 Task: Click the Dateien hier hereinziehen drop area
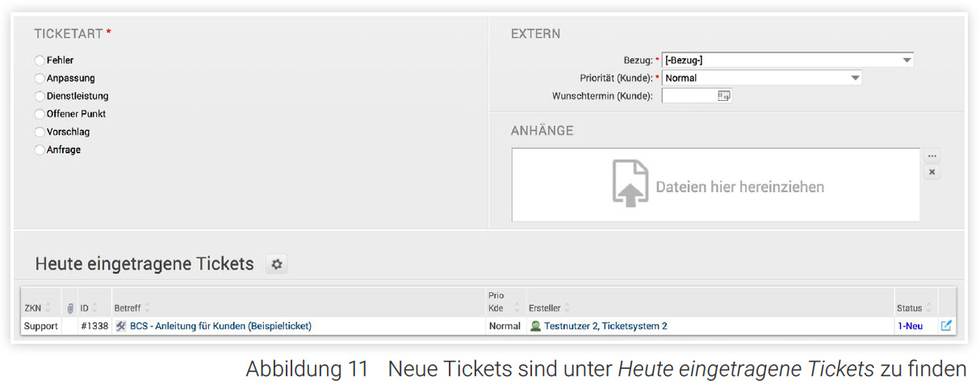pyautogui.click(x=715, y=186)
